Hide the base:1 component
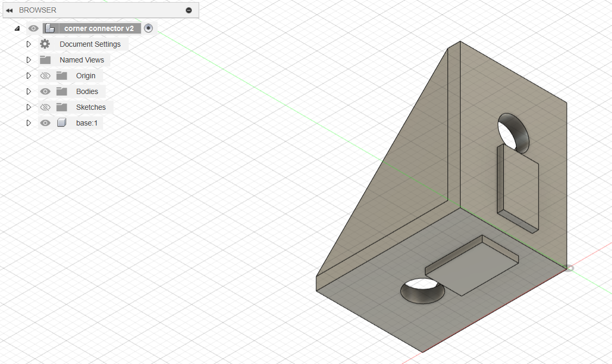The width and height of the screenshot is (612, 364). tap(45, 123)
